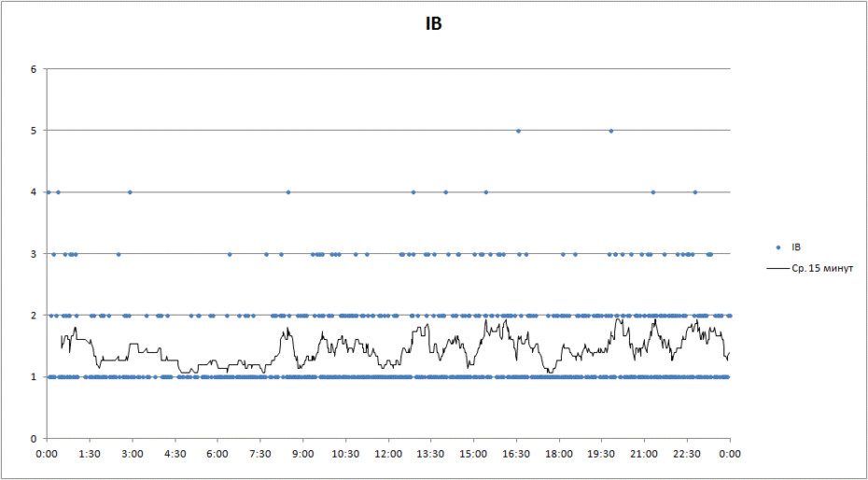Select the data point at value 5 near 16:30
Screen dimensions: 868x480
518,131
